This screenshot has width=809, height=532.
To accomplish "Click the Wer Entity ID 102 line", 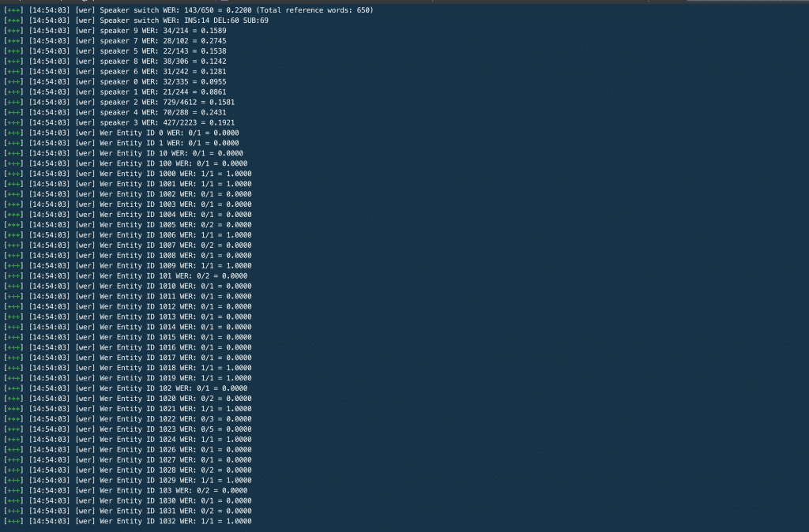I will (126, 388).
